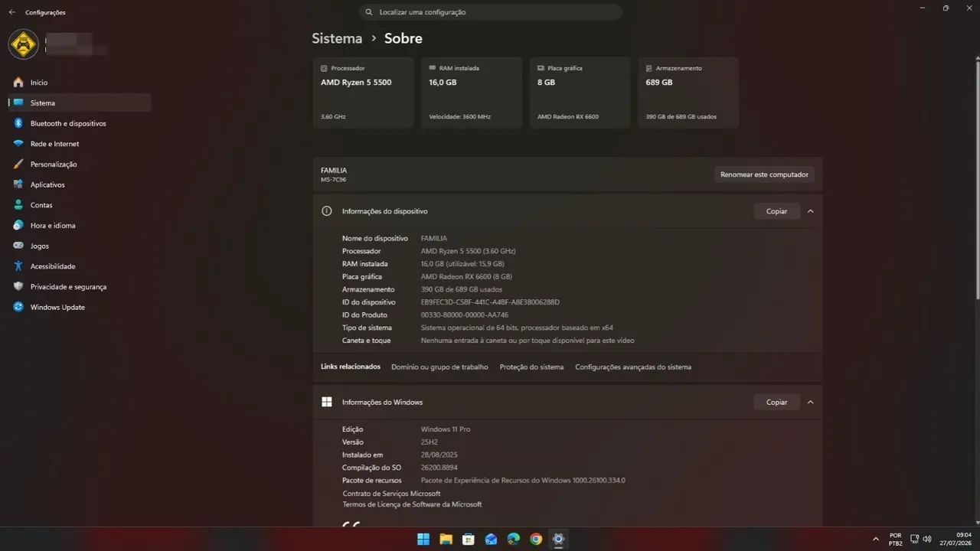Image resolution: width=980 pixels, height=551 pixels.
Task: Click the search magnifier icon
Action: click(369, 12)
